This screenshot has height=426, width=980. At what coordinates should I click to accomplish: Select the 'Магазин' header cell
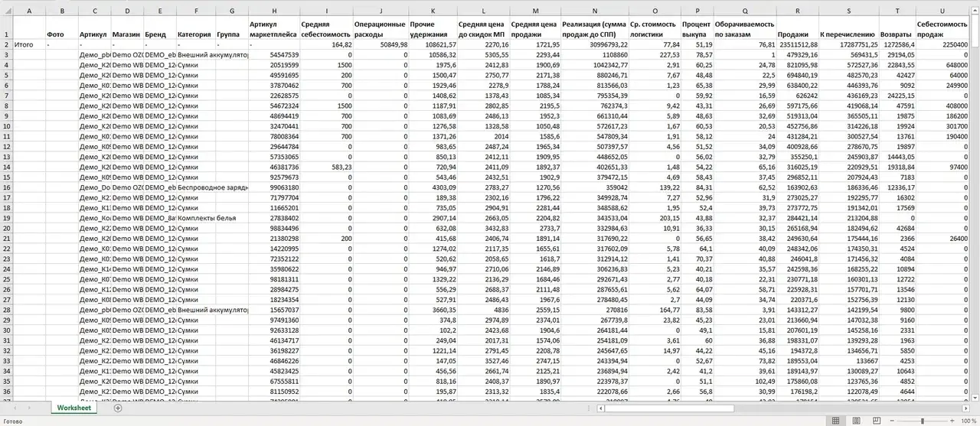point(126,28)
